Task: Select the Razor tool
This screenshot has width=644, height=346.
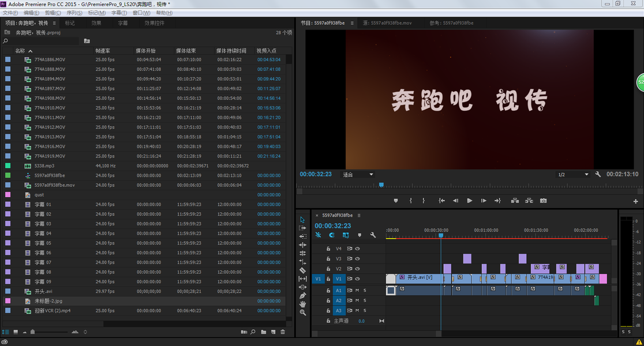Action: [302, 270]
